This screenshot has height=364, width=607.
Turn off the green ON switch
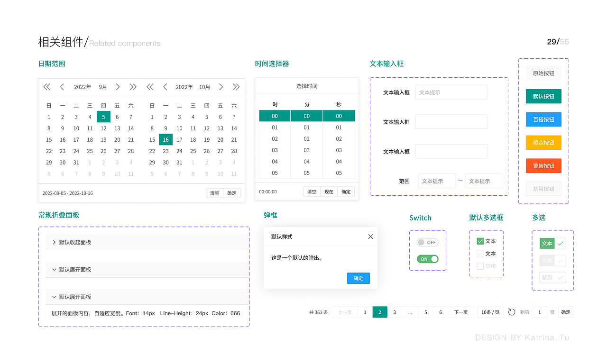click(427, 259)
